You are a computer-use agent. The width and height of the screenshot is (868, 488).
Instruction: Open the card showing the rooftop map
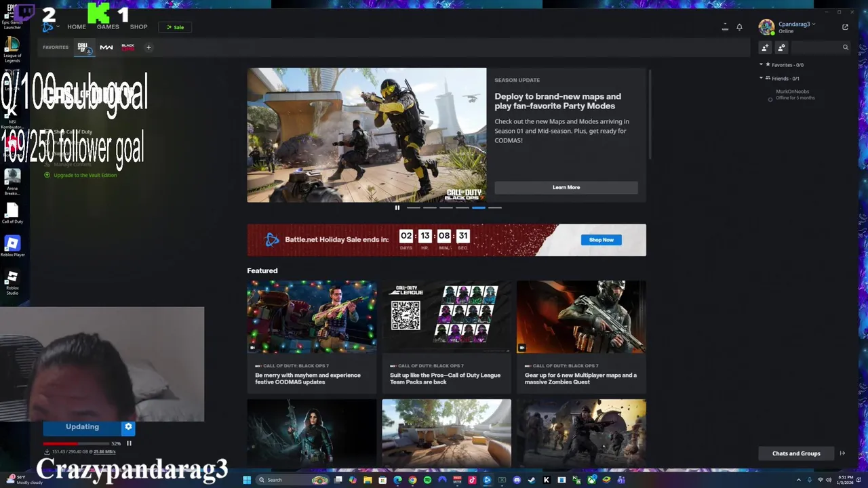(x=446, y=433)
